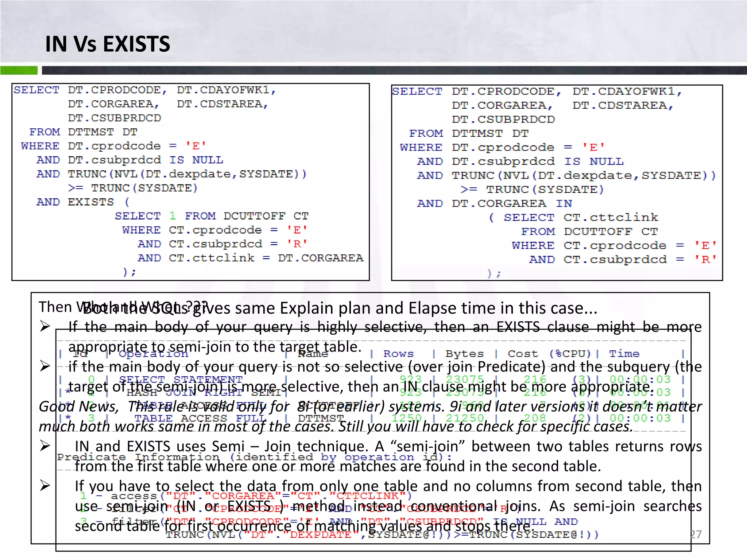Click the "Cost (%CPU)" column header
Image resolution: width=747 pixels, height=560 pixels.
[549, 354]
